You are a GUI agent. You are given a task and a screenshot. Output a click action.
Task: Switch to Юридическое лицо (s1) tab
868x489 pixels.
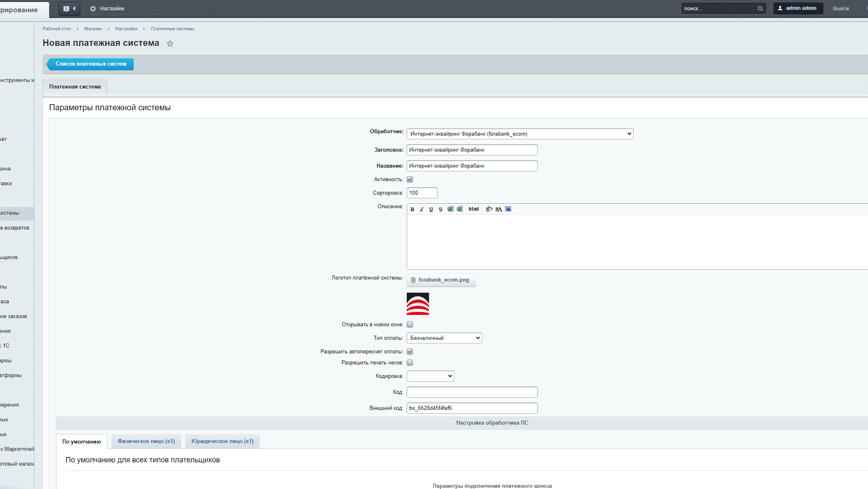[222, 441]
